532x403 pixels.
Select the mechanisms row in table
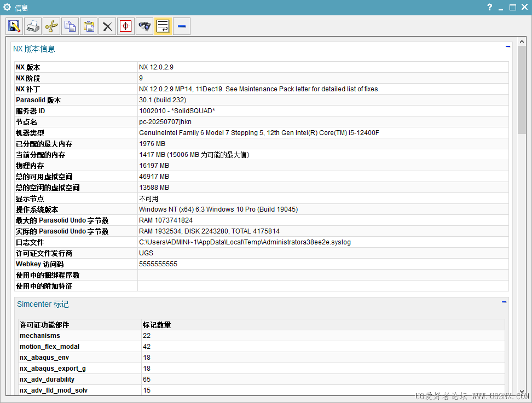(x=40, y=336)
